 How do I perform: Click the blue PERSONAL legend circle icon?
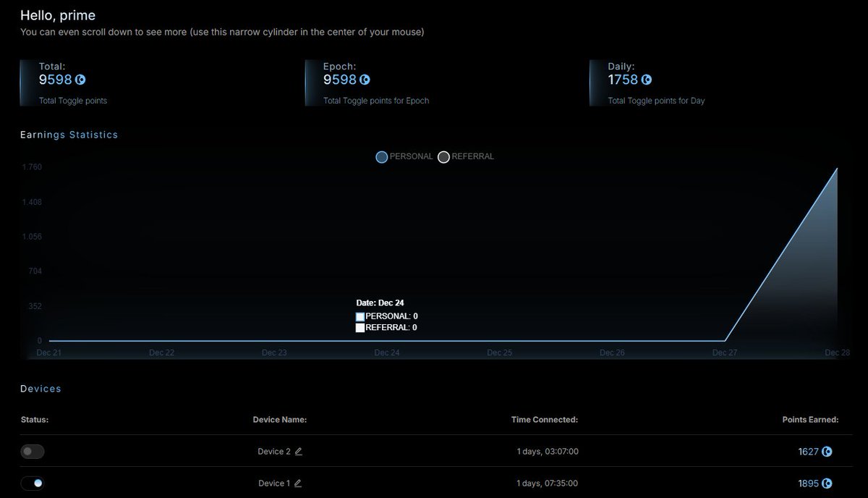tap(381, 156)
